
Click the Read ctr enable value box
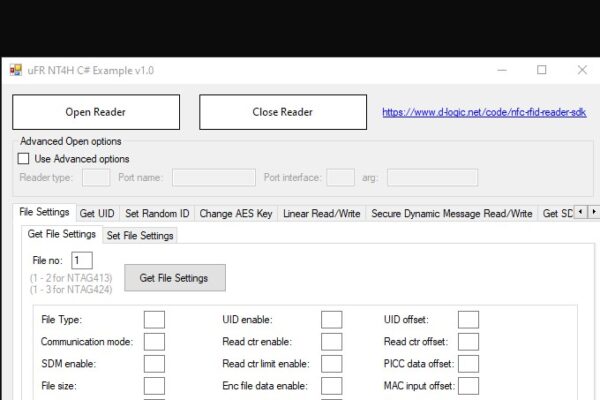pyautogui.click(x=332, y=342)
